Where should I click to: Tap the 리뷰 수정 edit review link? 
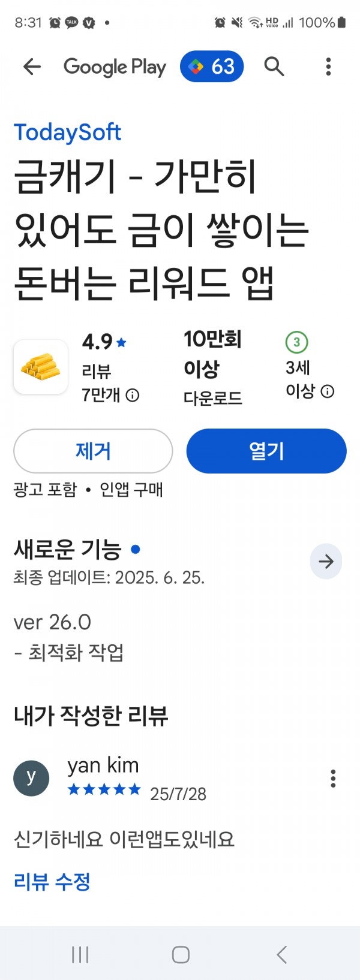coord(52,882)
